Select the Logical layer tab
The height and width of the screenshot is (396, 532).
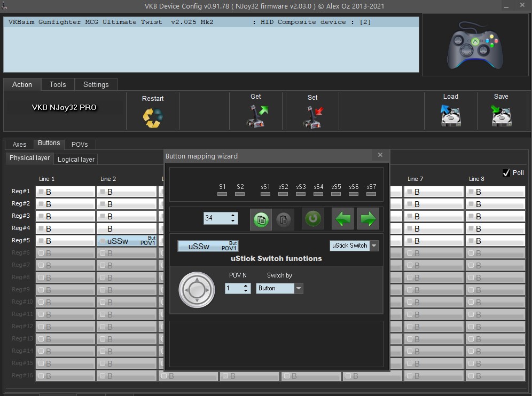coord(76,160)
